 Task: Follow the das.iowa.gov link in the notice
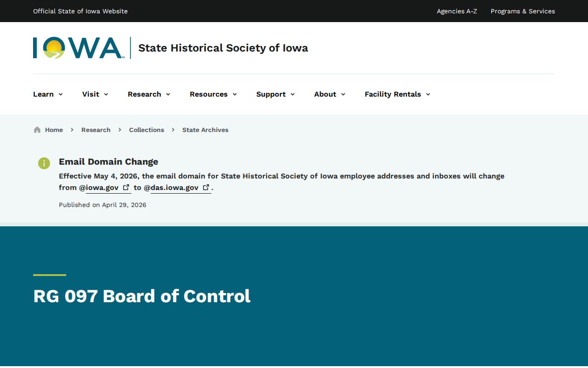(181, 188)
